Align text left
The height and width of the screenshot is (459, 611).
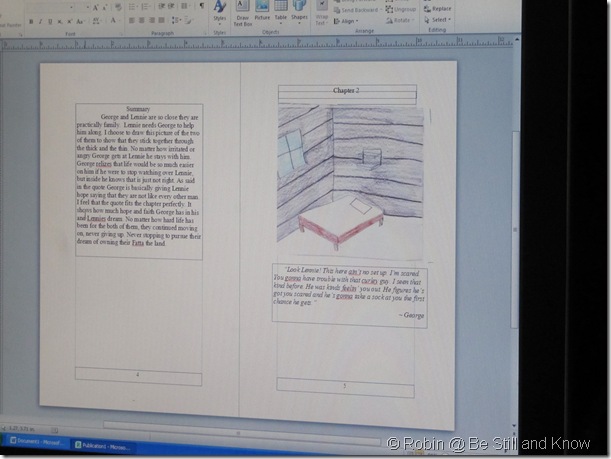pyautogui.click(x=132, y=20)
